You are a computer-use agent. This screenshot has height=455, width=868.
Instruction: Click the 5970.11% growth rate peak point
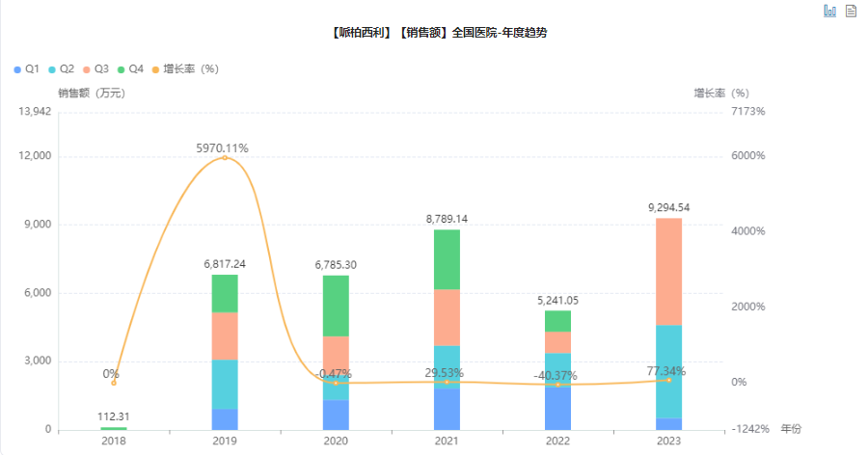click(x=225, y=157)
